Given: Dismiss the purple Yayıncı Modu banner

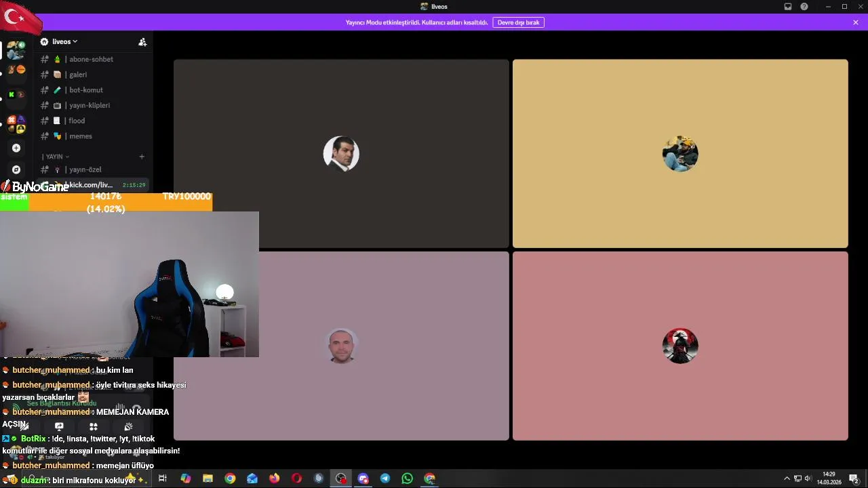Looking at the screenshot, I should 856,22.
